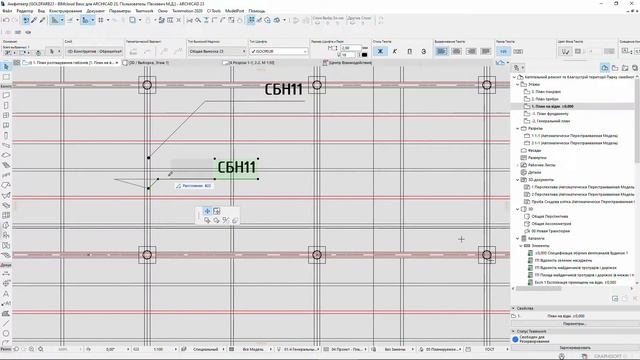Click Navigator settings icon near bottom
Image resolution: width=640 pixels, height=360 pixels.
(x=615, y=299)
